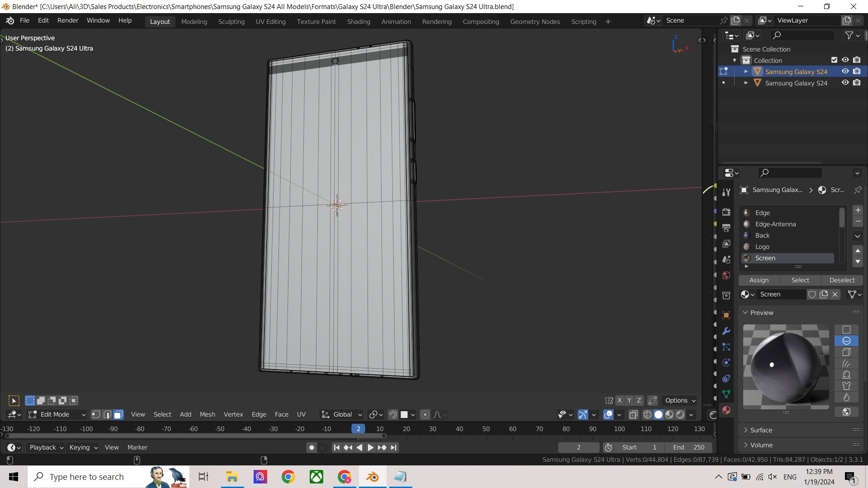Image resolution: width=868 pixels, height=488 pixels.
Task: Duplicate the Screen material as new
Action: [x=824, y=294]
